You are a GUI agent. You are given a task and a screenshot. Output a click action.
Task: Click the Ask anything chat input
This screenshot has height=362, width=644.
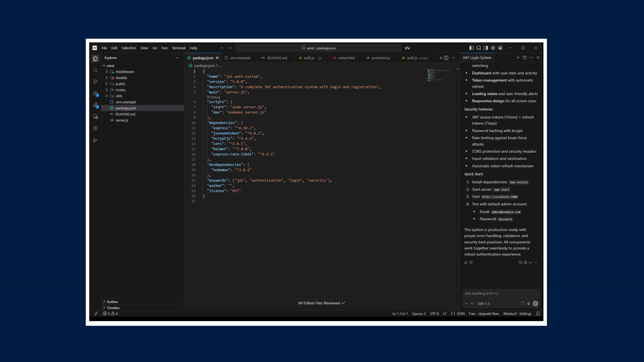pos(501,294)
